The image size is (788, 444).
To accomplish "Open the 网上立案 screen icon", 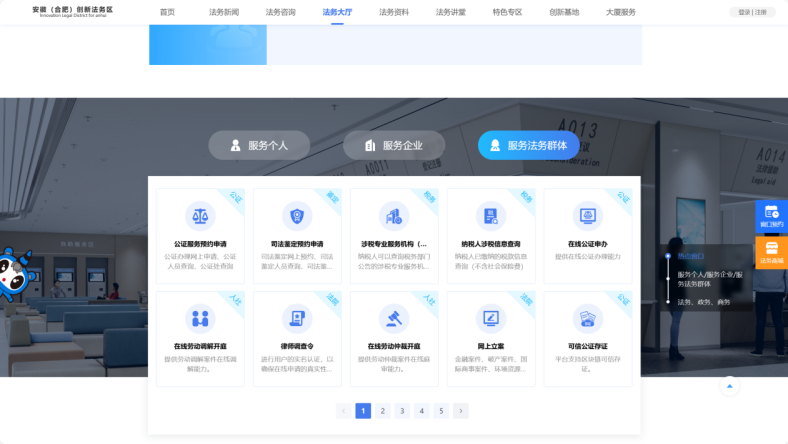I will click(490, 319).
